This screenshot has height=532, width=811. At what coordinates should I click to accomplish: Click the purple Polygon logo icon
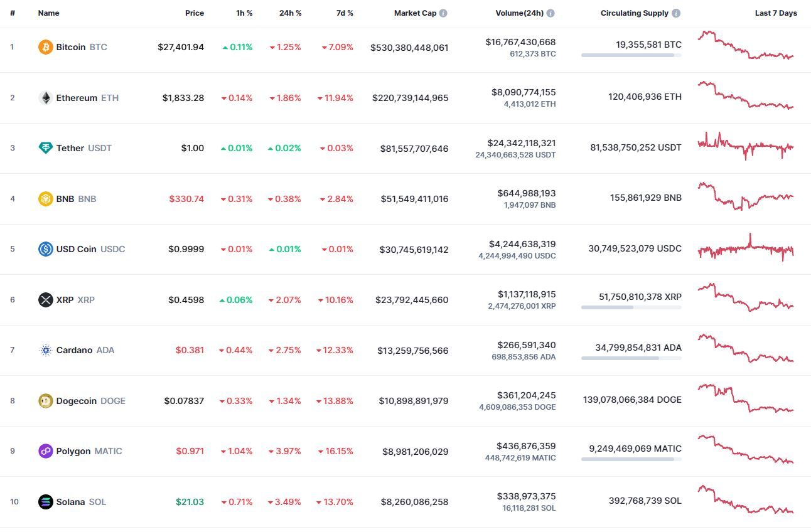(46, 451)
